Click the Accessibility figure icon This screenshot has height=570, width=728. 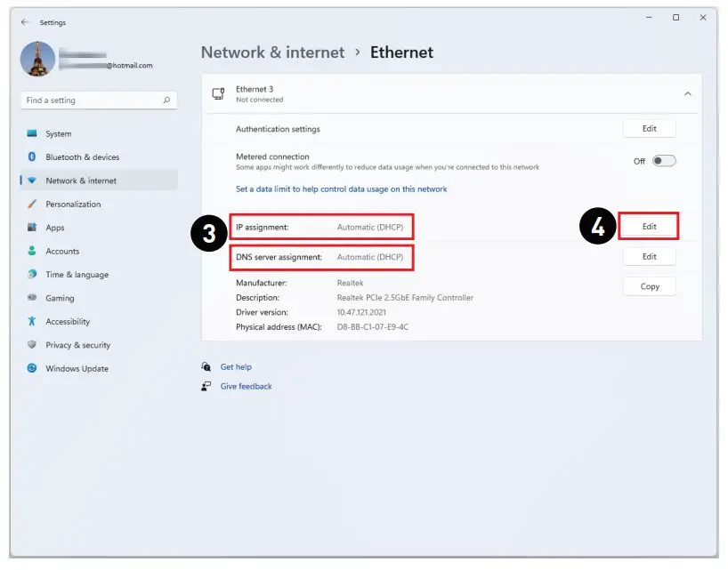[x=32, y=322]
